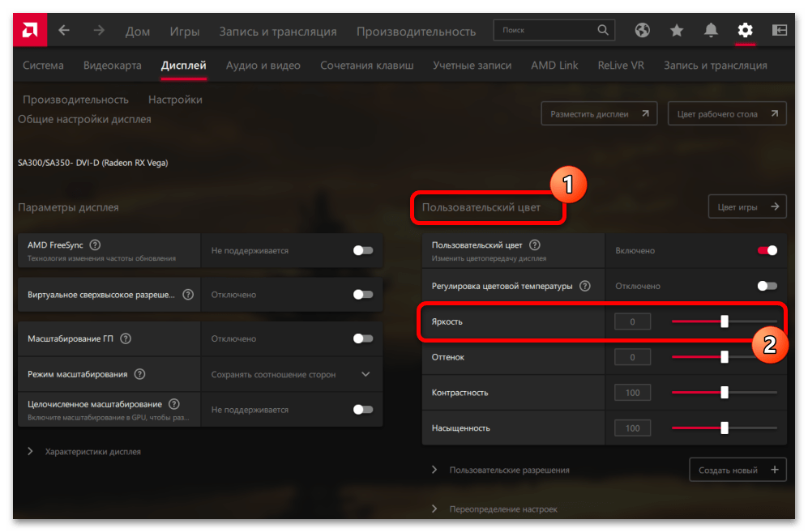Toggle Масштабирование ГП switch
Screen dimensions: 808x532
pos(363,338)
